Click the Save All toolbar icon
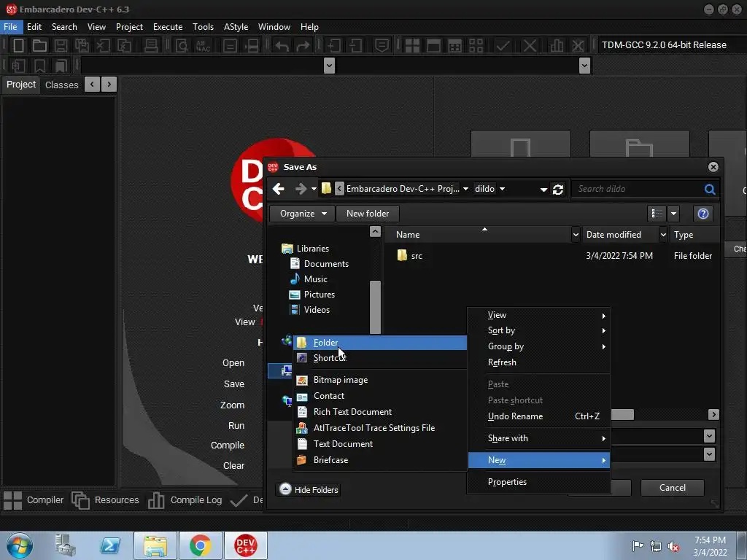 point(82,45)
